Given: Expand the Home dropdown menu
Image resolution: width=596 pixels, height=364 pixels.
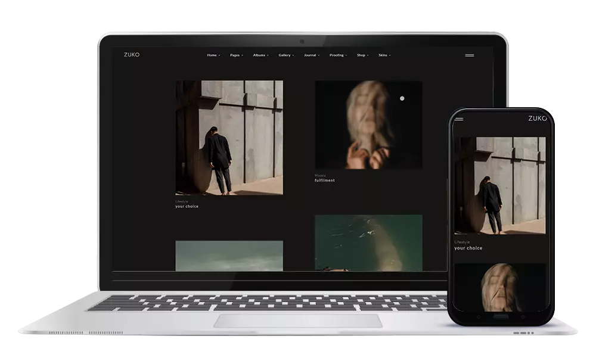Looking at the screenshot, I should (212, 54).
